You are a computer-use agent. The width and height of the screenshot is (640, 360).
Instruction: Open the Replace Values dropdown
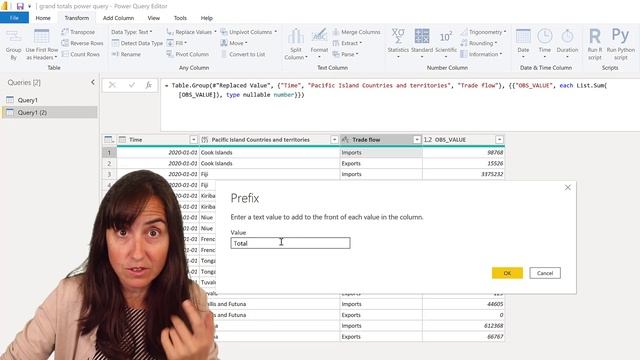(x=191, y=32)
